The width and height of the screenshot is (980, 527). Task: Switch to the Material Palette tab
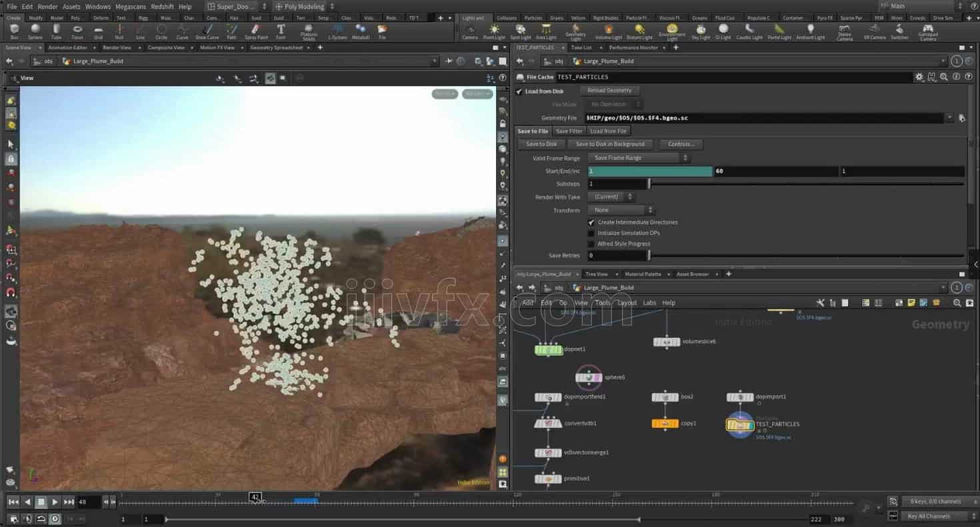coord(643,274)
